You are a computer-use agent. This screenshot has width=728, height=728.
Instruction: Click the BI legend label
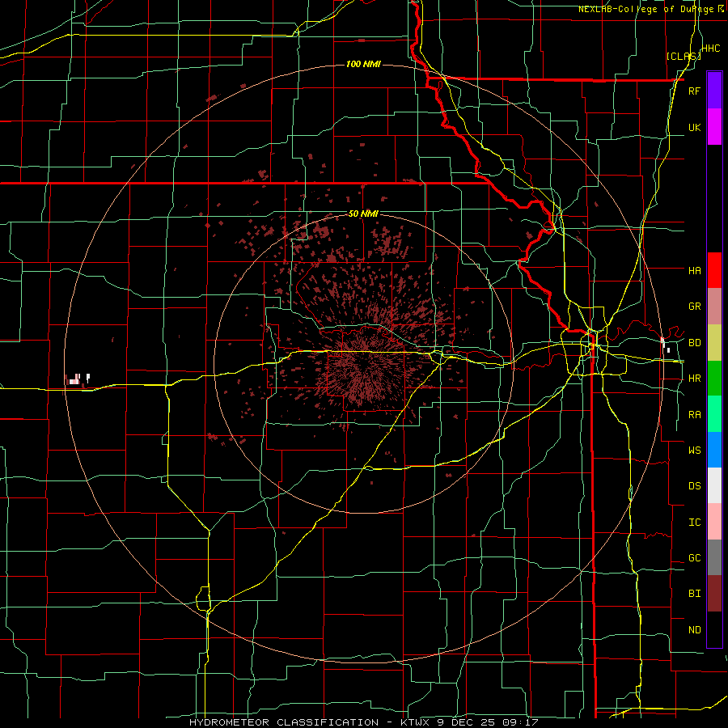[694, 594]
